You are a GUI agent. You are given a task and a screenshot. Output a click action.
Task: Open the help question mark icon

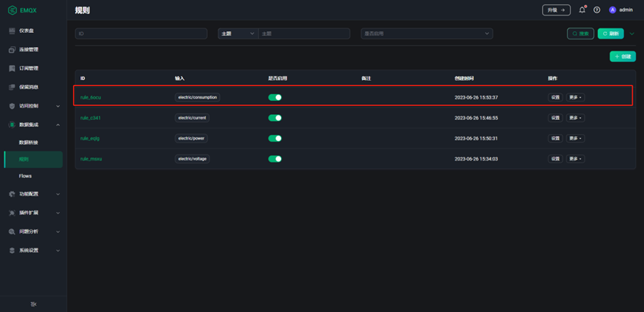click(x=597, y=10)
